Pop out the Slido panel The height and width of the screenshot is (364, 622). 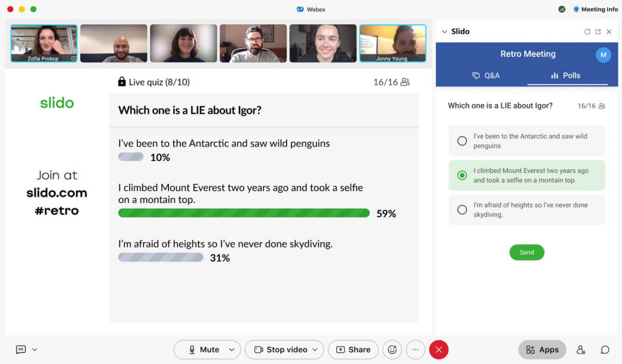[x=598, y=32]
